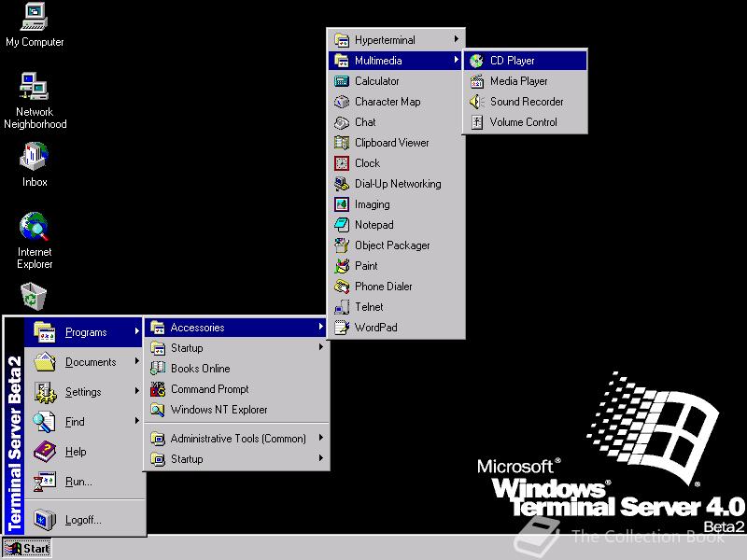Select the Network Neighborhood desktop icon
This screenshot has width=747, height=560.
click(35, 101)
